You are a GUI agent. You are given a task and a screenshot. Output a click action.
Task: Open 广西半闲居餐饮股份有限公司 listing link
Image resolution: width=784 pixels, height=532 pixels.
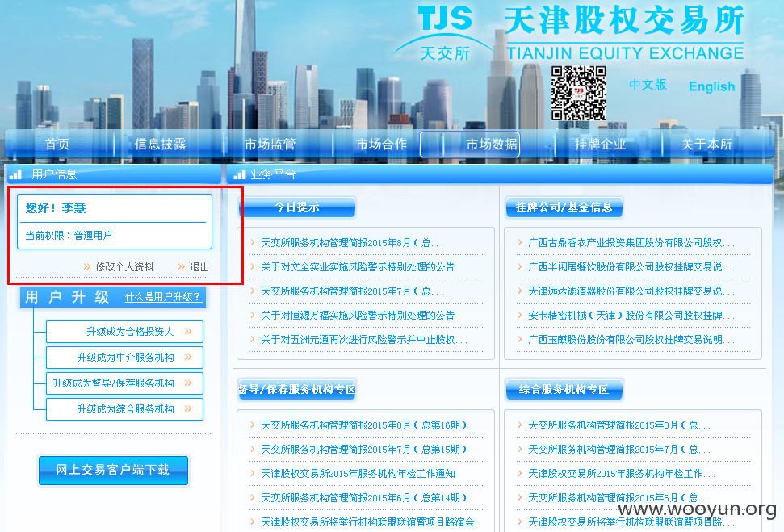point(631,267)
